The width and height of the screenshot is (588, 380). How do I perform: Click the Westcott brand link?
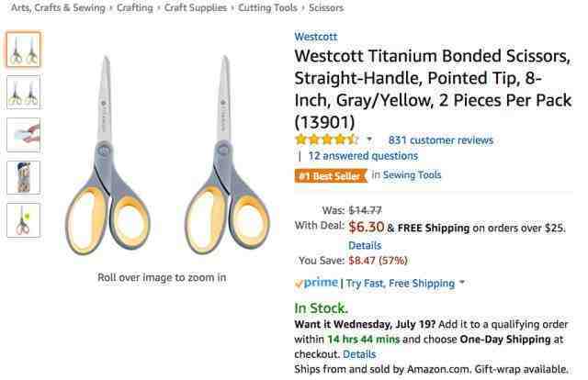click(x=315, y=37)
